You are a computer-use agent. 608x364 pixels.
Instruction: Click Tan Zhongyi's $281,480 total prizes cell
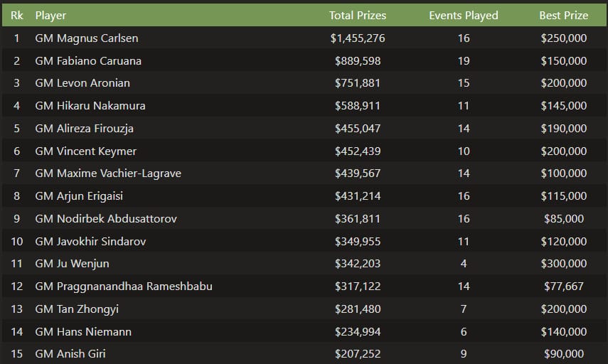(358, 309)
